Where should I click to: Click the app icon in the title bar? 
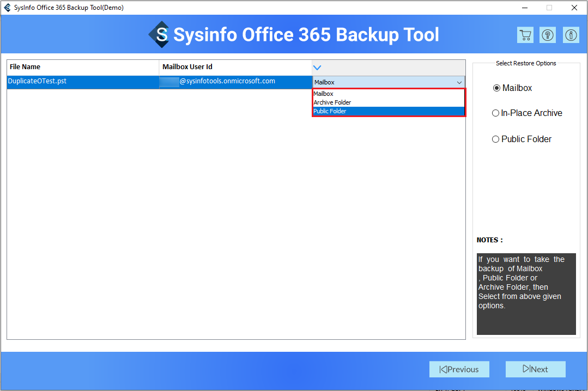point(7,8)
